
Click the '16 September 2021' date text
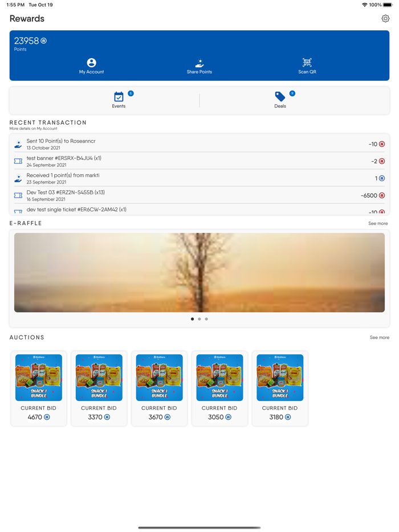46,199
